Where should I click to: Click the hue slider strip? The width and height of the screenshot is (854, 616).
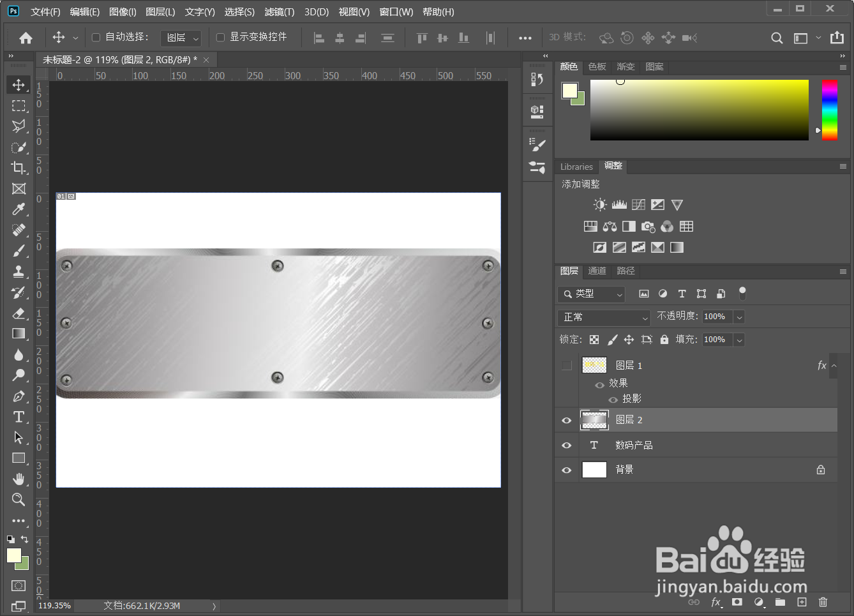829,110
